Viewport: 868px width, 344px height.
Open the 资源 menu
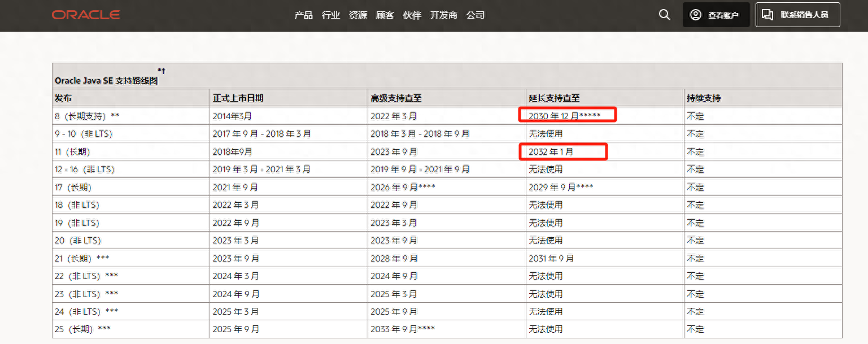(358, 15)
